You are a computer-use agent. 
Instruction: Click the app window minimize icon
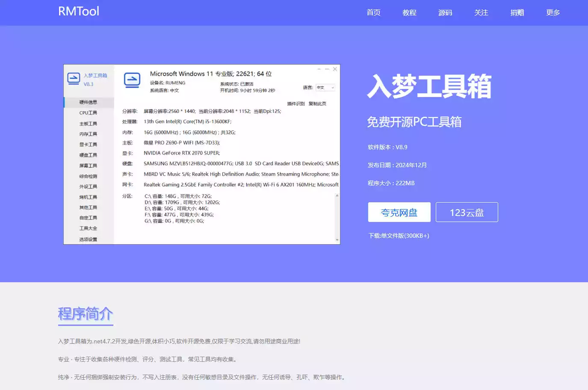click(319, 69)
